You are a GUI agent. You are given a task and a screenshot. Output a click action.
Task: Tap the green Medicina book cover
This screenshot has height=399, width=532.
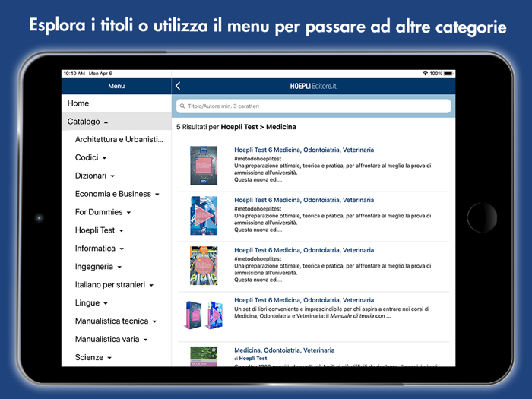pos(204,356)
